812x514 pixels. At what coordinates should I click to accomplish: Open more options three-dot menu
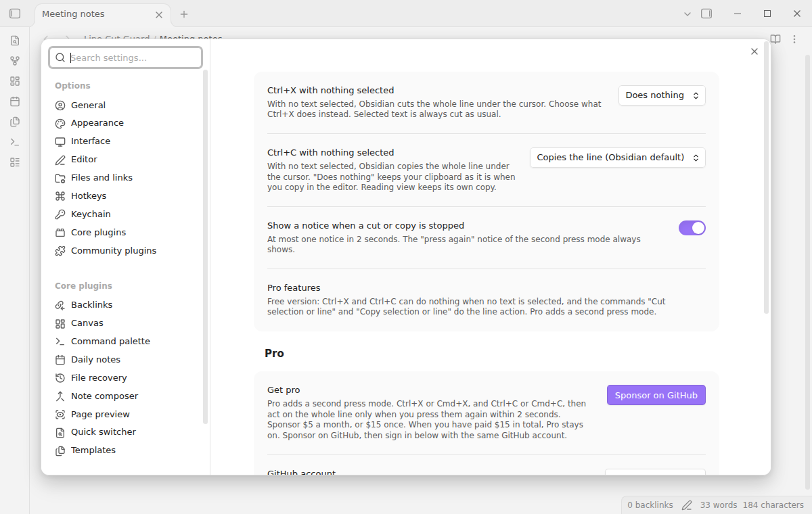[794, 39]
